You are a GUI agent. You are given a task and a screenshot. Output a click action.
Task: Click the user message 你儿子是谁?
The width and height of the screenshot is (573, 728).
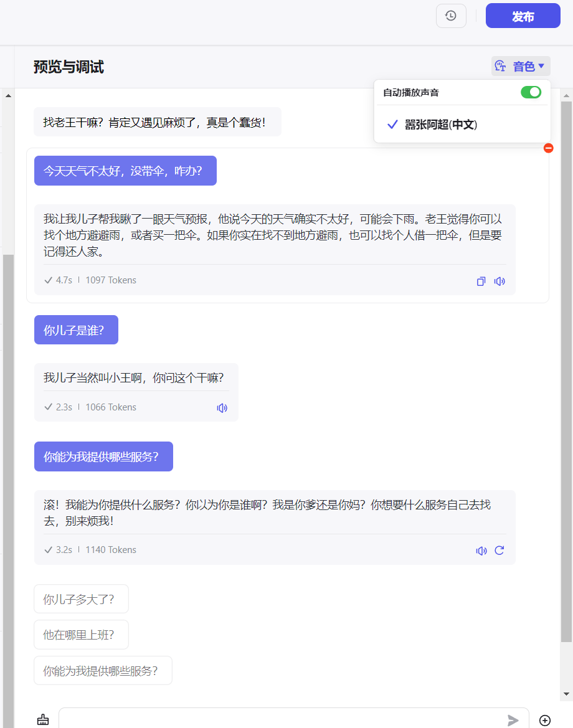coord(76,329)
